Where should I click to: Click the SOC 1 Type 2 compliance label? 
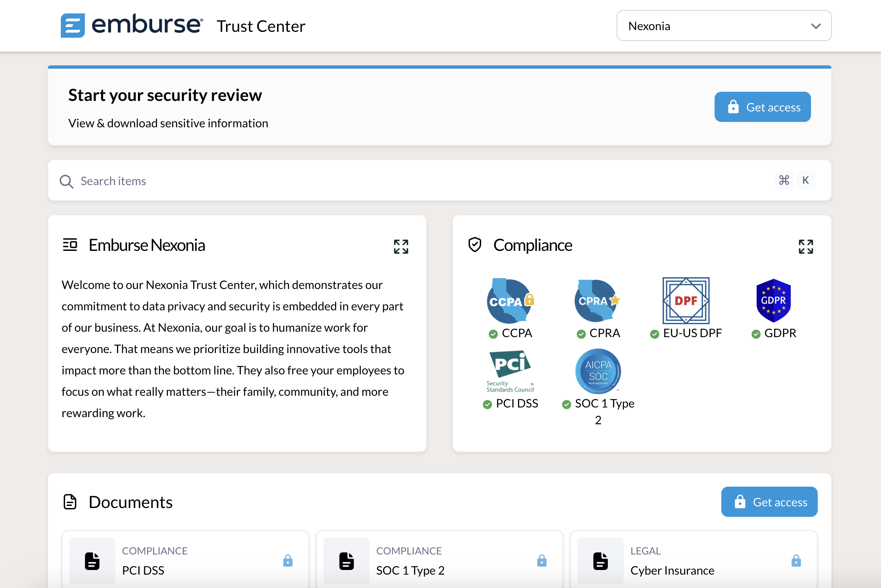tap(604, 412)
